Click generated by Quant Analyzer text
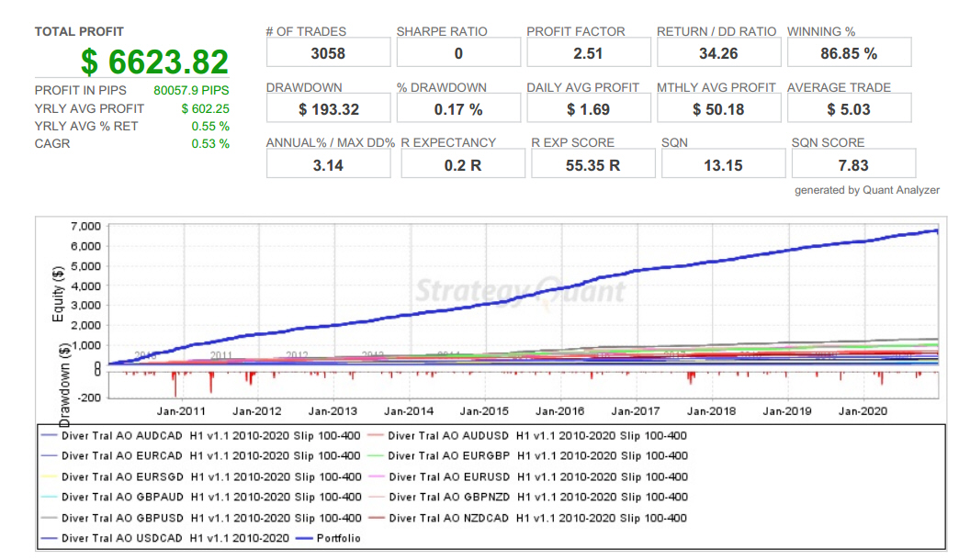The height and width of the screenshot is (560, 959). point(866,190)
